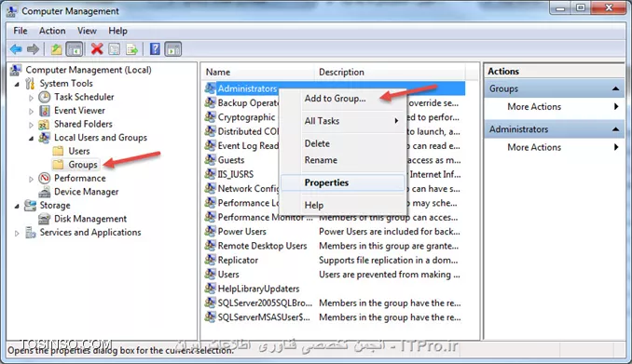Click the Show/Hide Console Tree toolbar icon
Screen dimensions: 632x364
[75, 49]
